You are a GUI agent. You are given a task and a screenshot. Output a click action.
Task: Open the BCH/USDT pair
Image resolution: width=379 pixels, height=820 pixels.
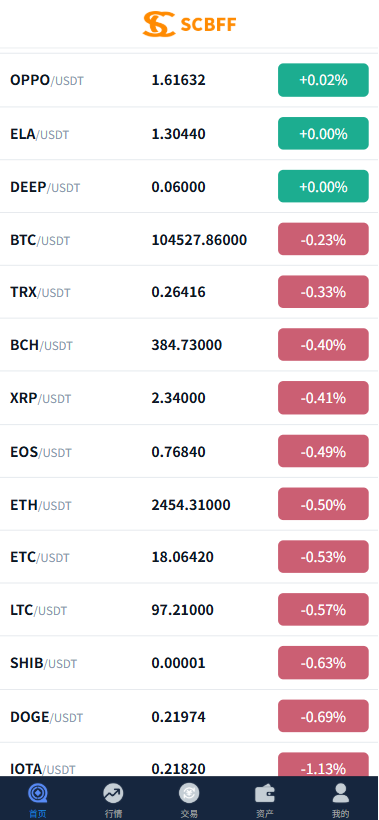pyautogui.click(x=189, y=345)
